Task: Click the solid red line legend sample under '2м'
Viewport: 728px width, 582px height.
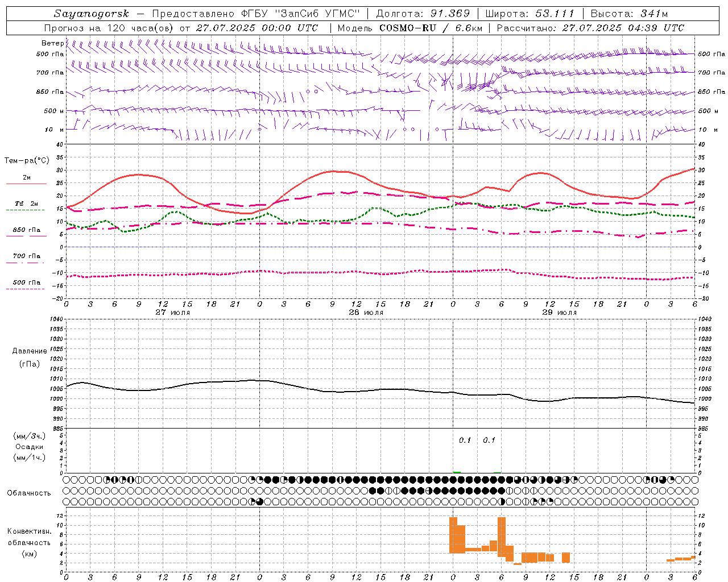Action: [x=26, y=184]
